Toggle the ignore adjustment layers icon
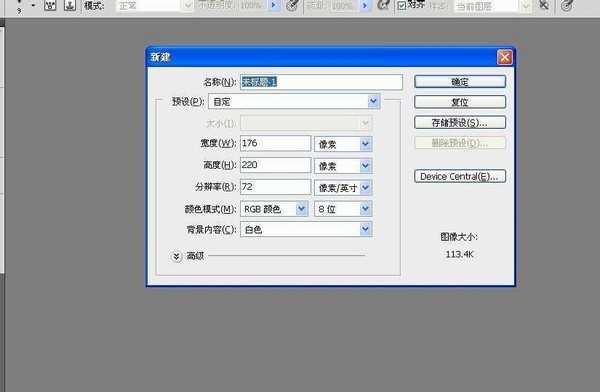Viewport: 600px width, 392px height. coord(544,5)
